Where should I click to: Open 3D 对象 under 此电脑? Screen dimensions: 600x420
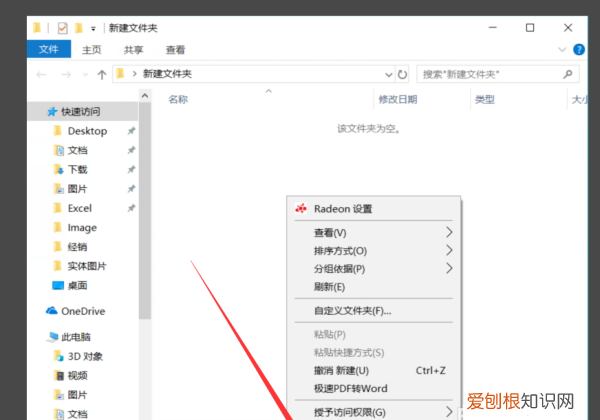(85, 357)
